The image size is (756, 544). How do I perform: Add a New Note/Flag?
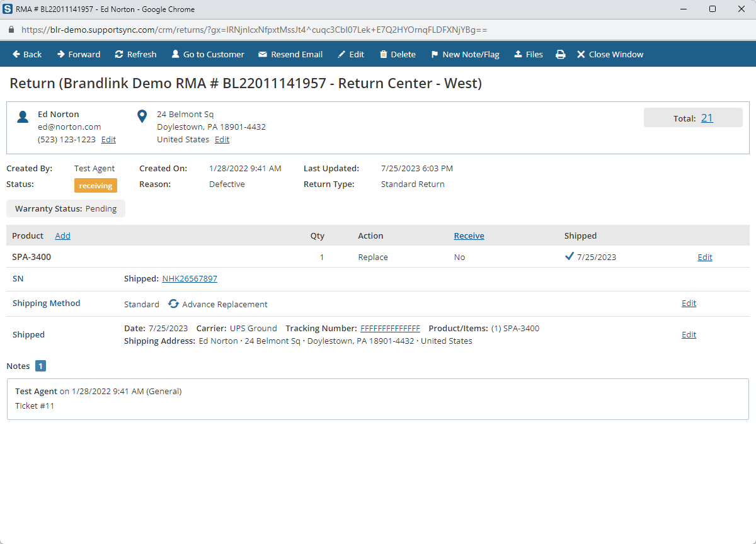[x=465, y=55]
